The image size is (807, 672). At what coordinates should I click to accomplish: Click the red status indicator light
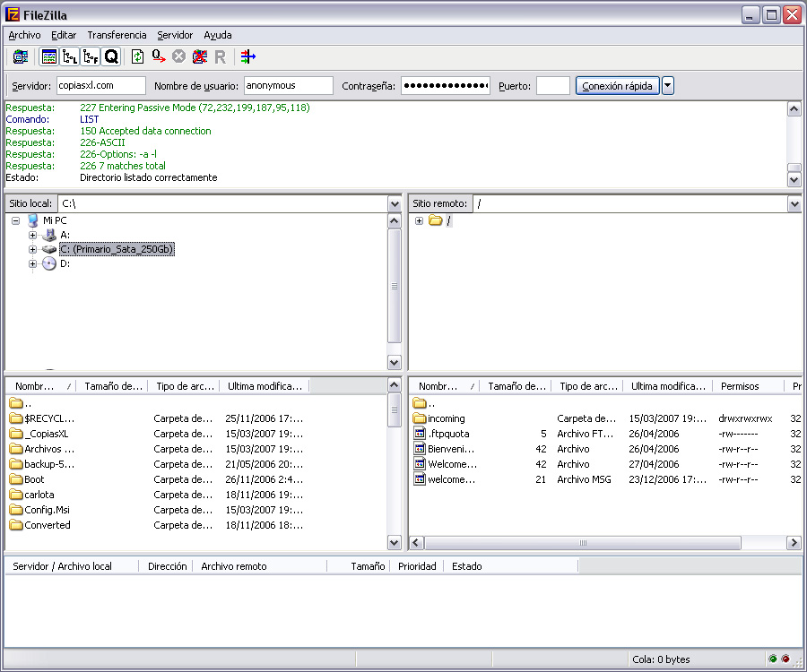click(785, 659)
